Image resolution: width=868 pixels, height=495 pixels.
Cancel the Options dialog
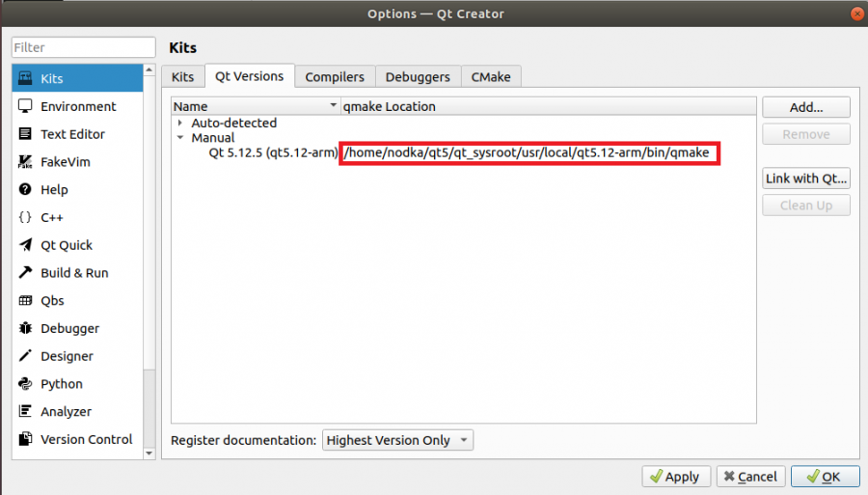pyautogui.click(x=750, y=476)
